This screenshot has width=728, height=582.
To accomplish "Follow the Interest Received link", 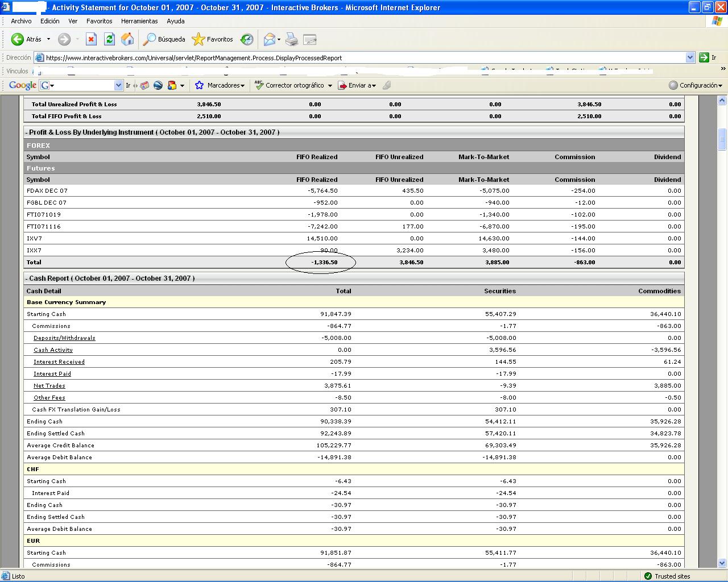I will (59, 362).
